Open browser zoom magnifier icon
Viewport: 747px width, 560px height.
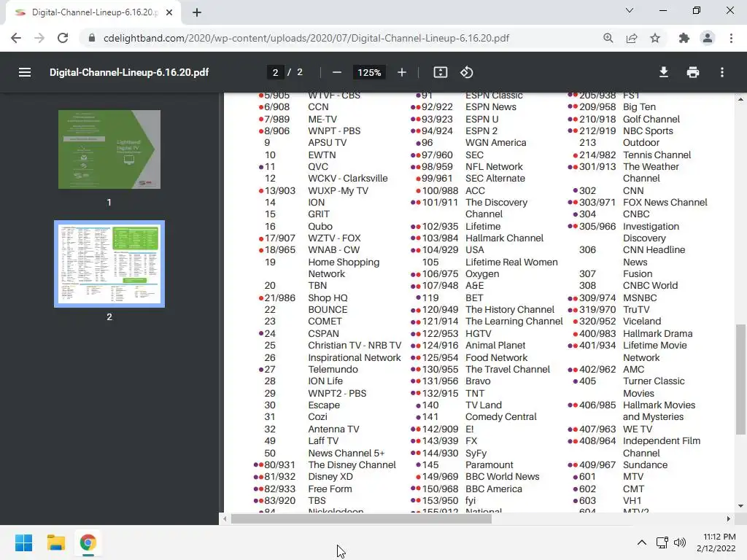pyautogui.click(x=608, y=38)
